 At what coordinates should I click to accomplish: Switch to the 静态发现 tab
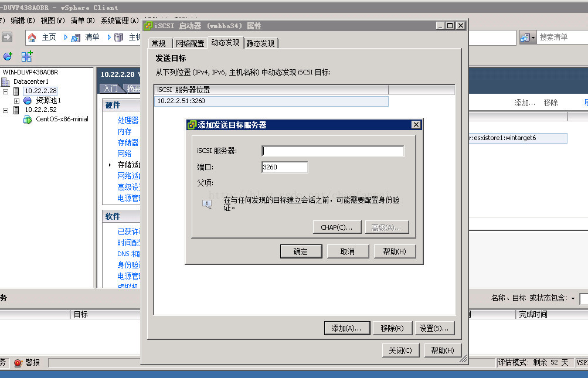pyautogui.click(x=261, y=43)
